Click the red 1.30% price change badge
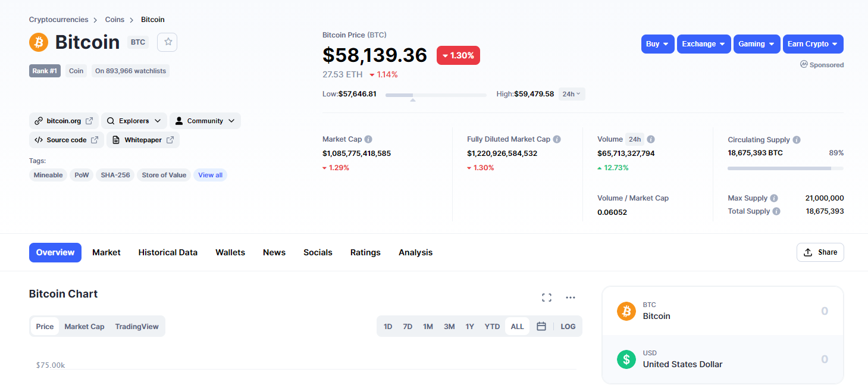 coord(458,55)
